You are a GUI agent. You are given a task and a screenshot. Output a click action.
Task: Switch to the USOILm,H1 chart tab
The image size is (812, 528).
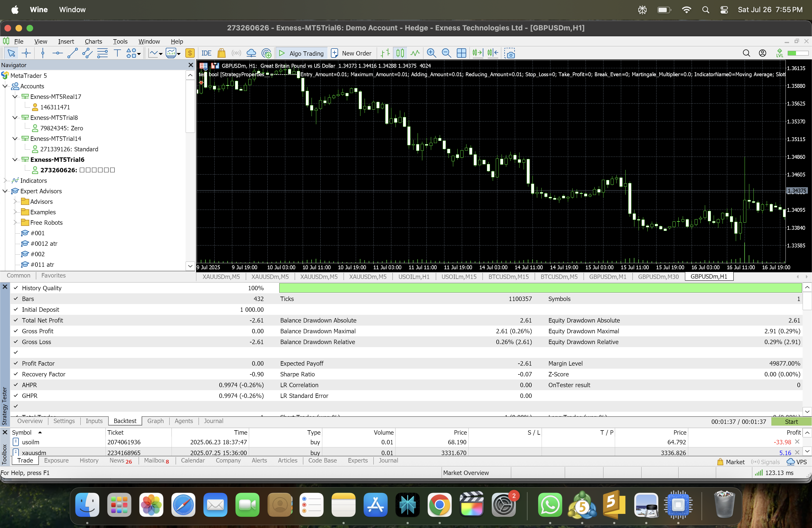point(414,277)
